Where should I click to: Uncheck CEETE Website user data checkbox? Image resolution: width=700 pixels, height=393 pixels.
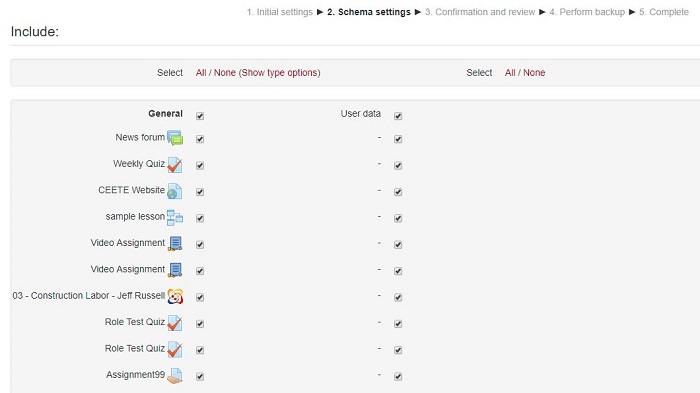coord(398,192)
